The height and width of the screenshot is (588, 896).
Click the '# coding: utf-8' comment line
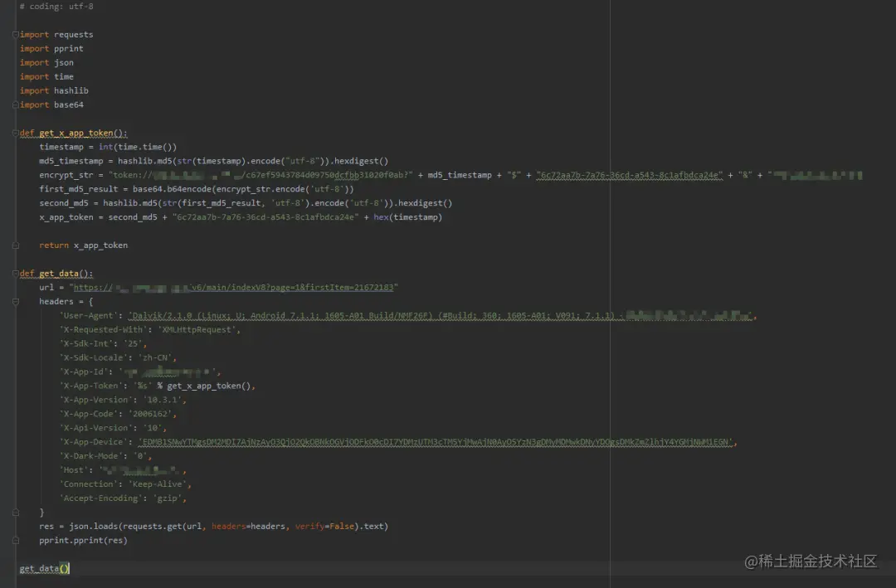(56, 7)
